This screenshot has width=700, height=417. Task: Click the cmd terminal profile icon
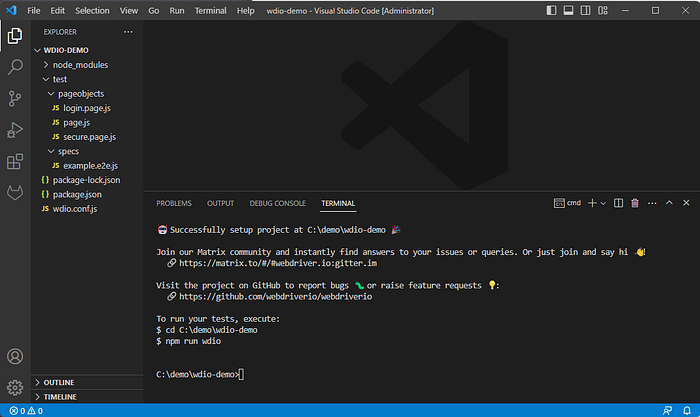[559, 203]
